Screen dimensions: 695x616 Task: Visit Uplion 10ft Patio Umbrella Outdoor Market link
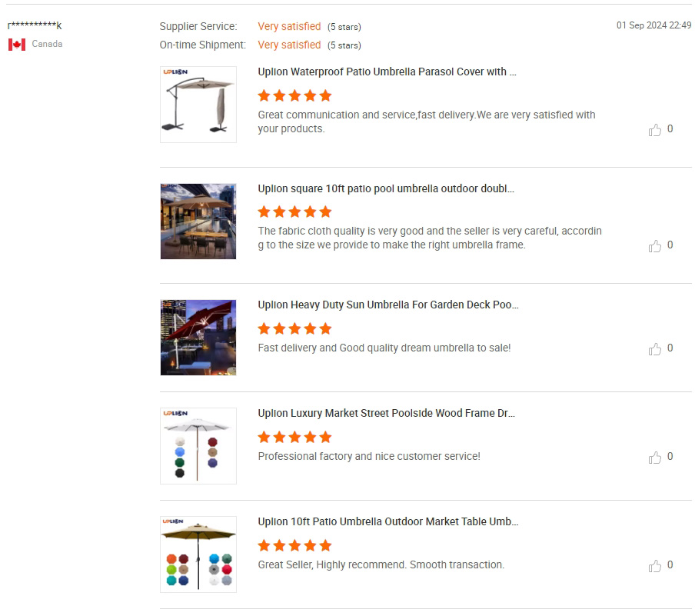click(x=388, y=521)
